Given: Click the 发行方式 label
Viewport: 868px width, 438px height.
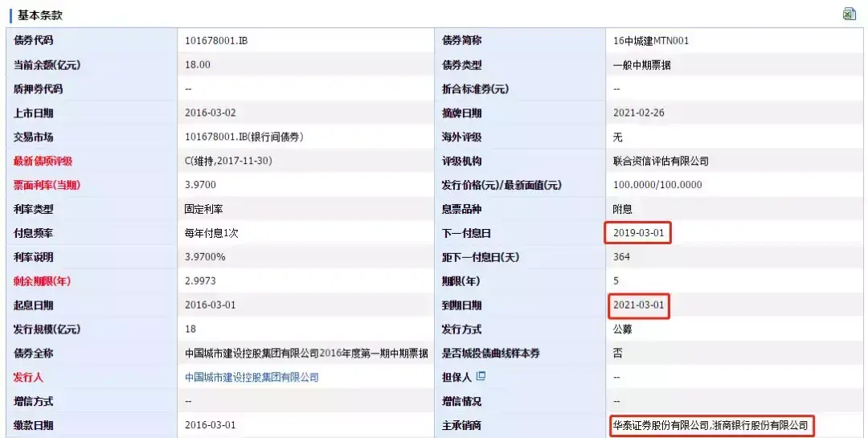Looking at the screenshot, I should coord(461,330).
